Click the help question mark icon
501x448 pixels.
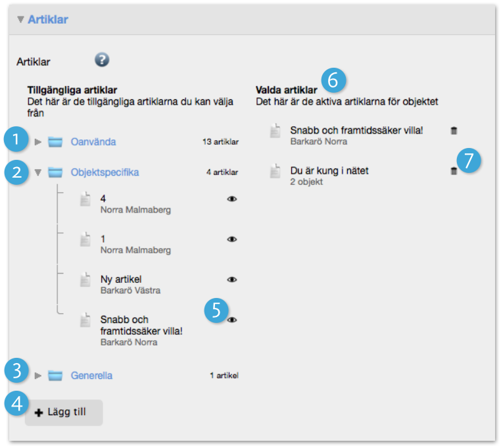(101, 61)
